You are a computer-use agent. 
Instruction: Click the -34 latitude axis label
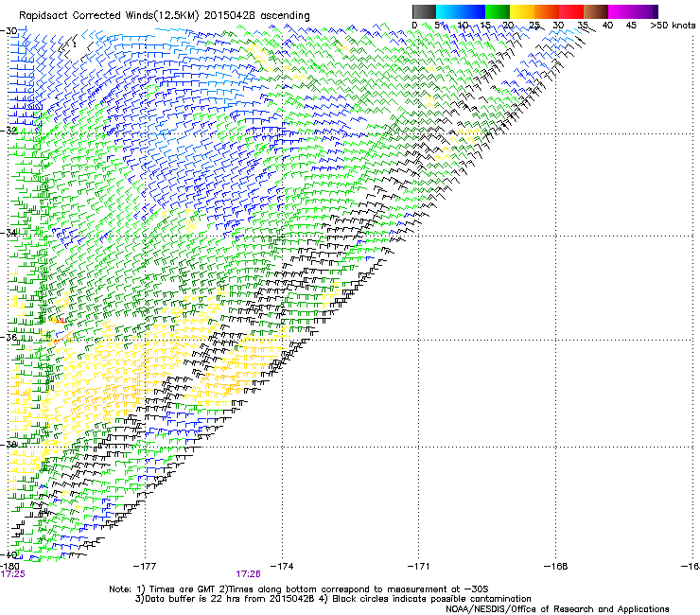[9, 233]
